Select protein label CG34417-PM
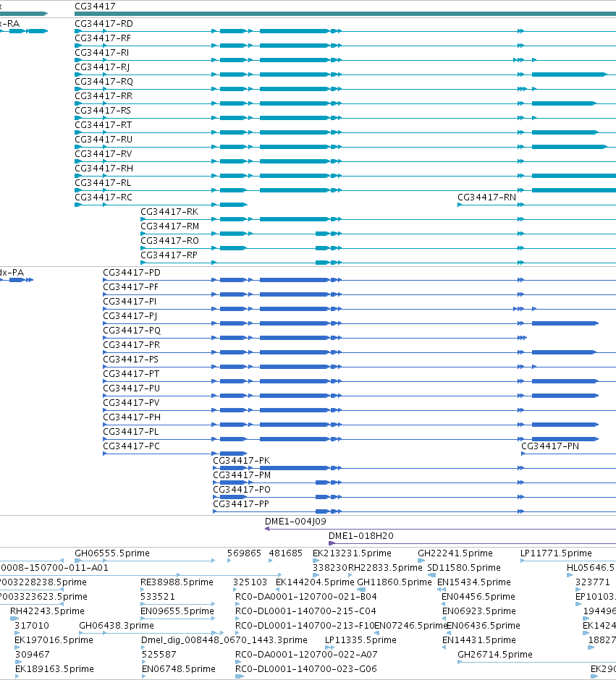Viewport: 616px width, 680px height. [242, 475]
